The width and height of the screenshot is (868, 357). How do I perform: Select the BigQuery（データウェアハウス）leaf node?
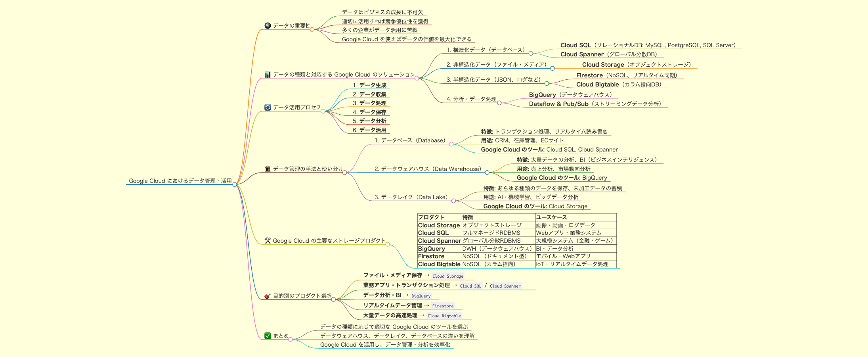572,95
